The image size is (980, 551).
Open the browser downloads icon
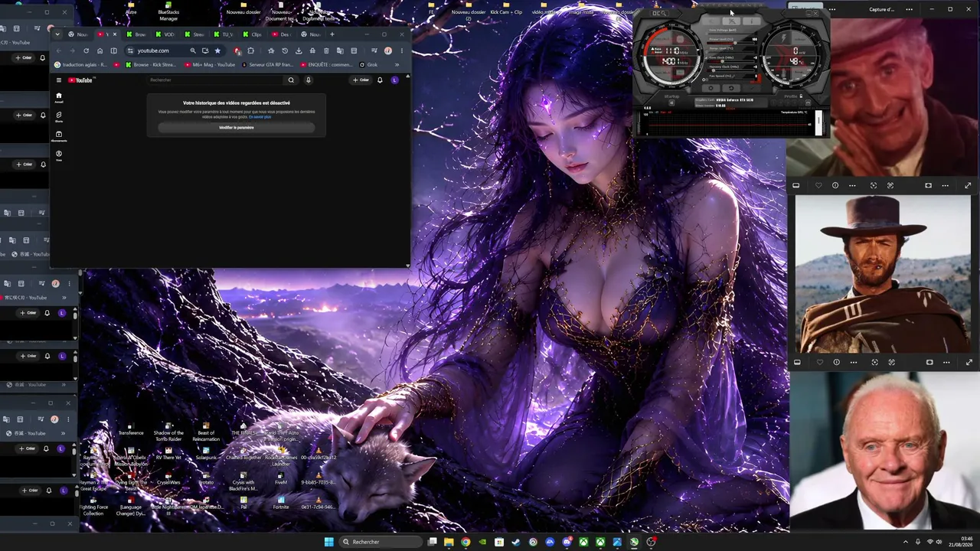299,51
